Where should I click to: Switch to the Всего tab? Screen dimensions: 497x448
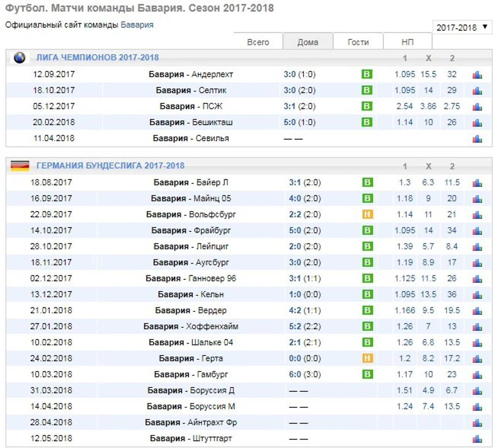pos(258,42)
